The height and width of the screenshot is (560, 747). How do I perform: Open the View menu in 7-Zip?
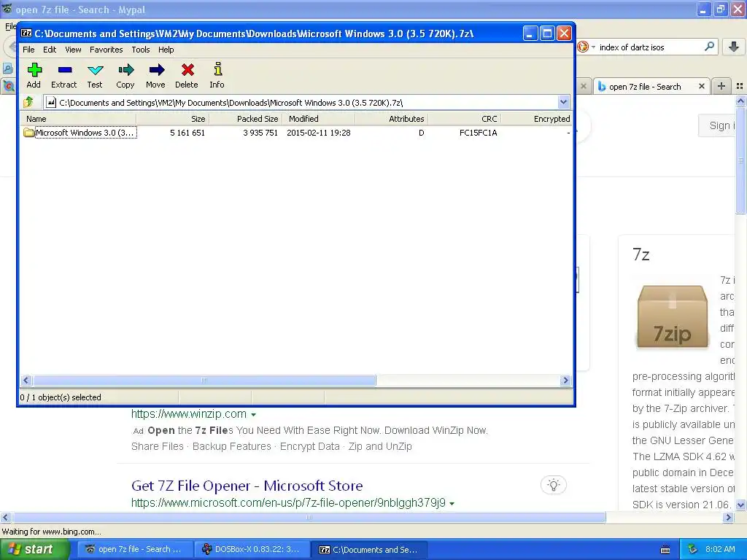click(x=73, y=50)
